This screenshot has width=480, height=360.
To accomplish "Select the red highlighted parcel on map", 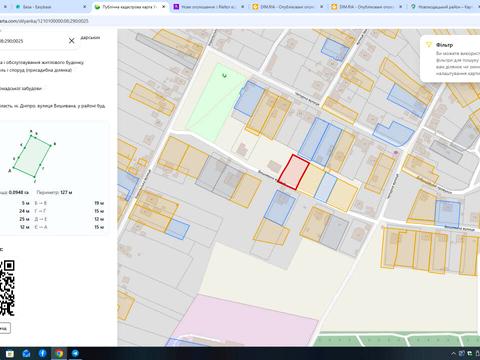I will click(x=293, y=172).
